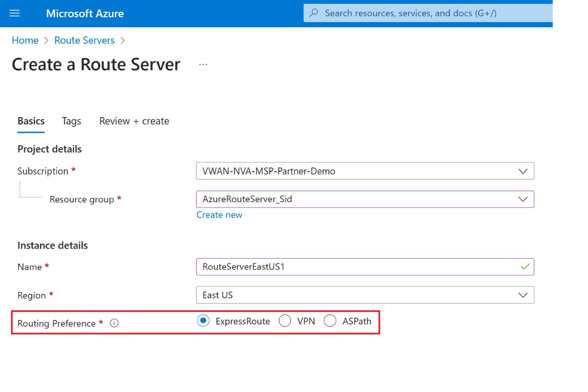Click the Create a Route Server title

96,64
